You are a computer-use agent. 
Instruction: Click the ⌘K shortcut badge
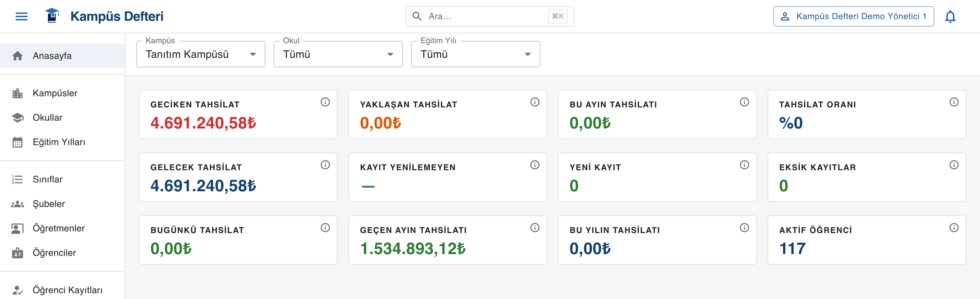pos(558,16)
